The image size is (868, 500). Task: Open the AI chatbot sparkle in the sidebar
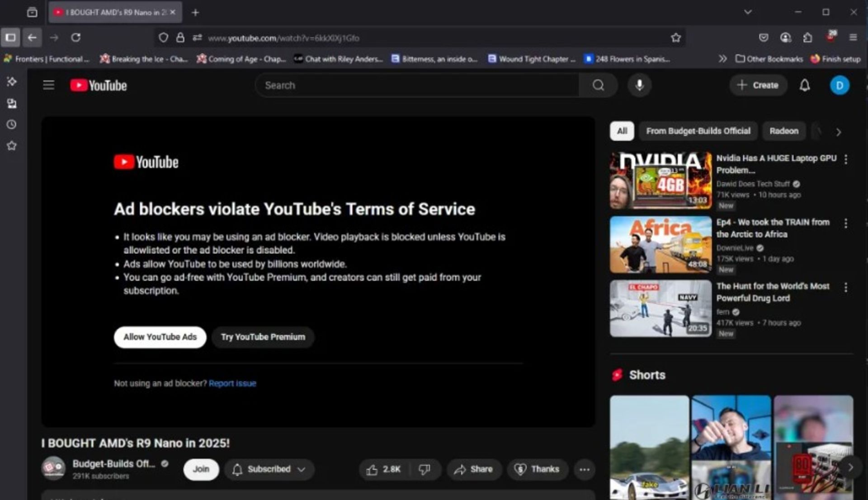12,82
